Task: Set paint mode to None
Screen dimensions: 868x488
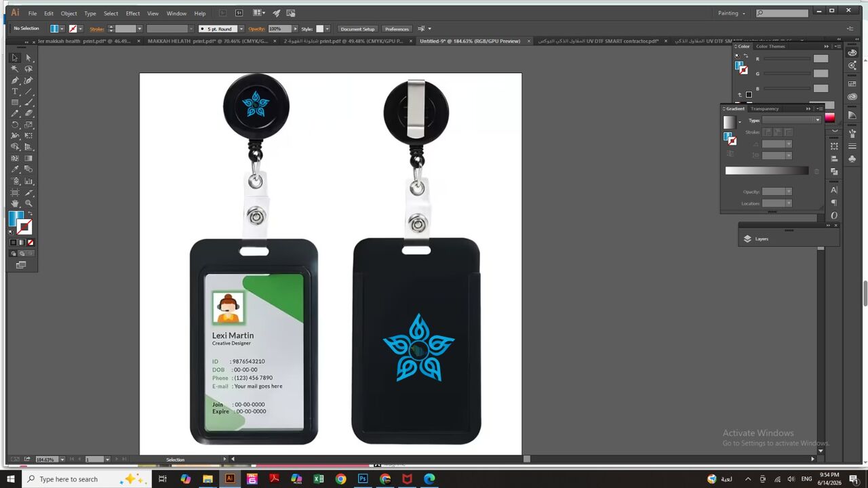Action: tap(30, 243)
